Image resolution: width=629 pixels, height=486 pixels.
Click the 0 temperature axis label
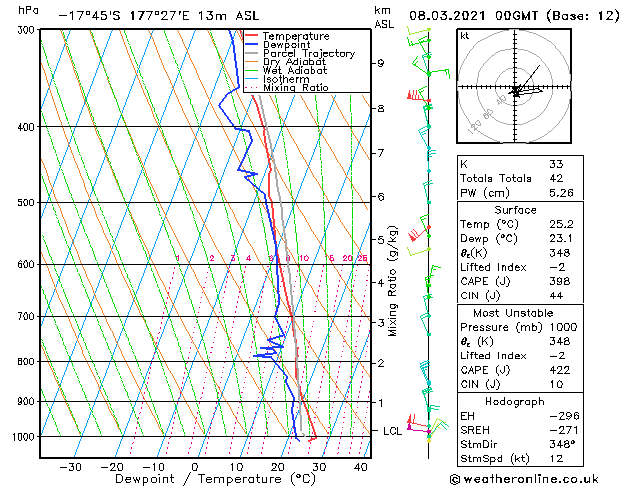point(195,467)
